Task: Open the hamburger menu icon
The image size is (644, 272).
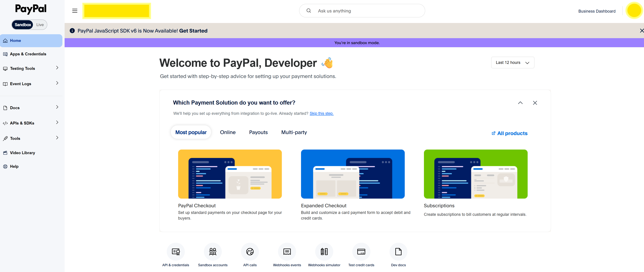Action: (74, 11)
